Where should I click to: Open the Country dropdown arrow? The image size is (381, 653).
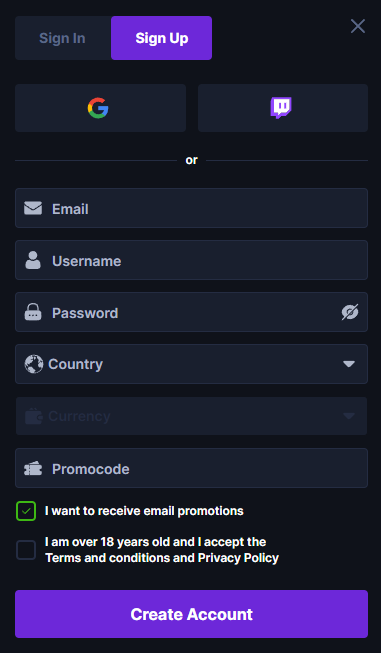[x=349, y=364]
